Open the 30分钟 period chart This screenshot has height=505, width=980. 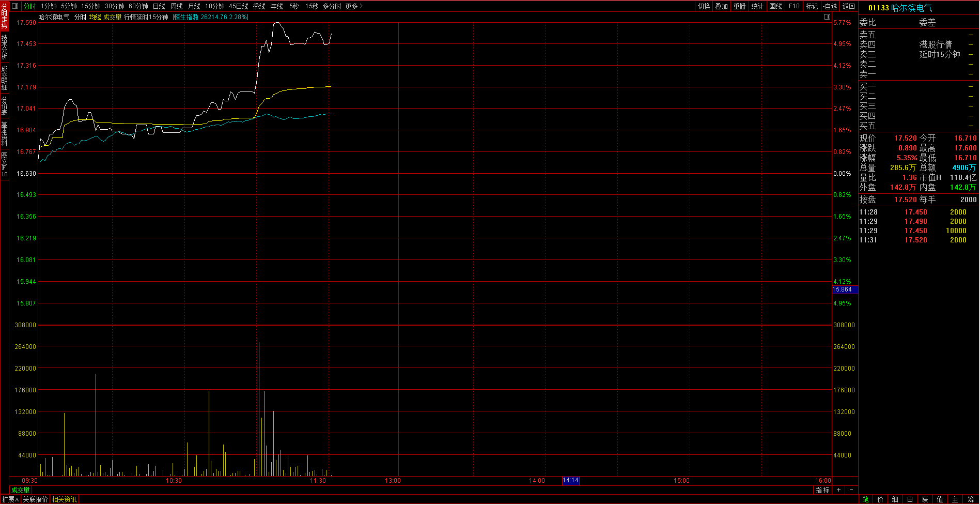(115, 6)
